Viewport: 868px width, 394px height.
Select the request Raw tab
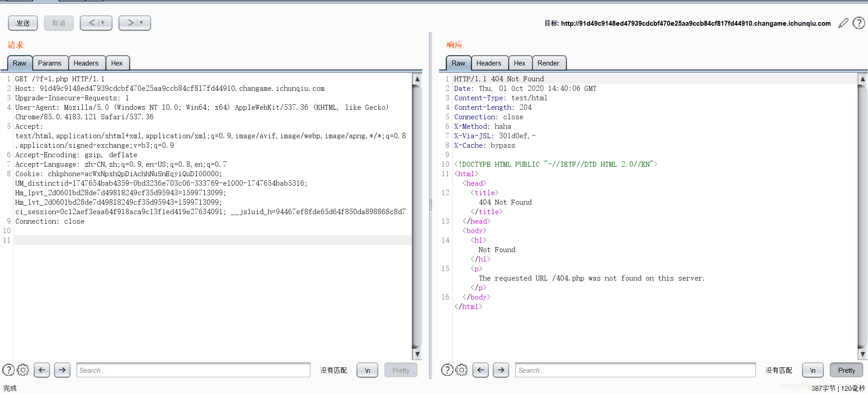pos(19,63)
